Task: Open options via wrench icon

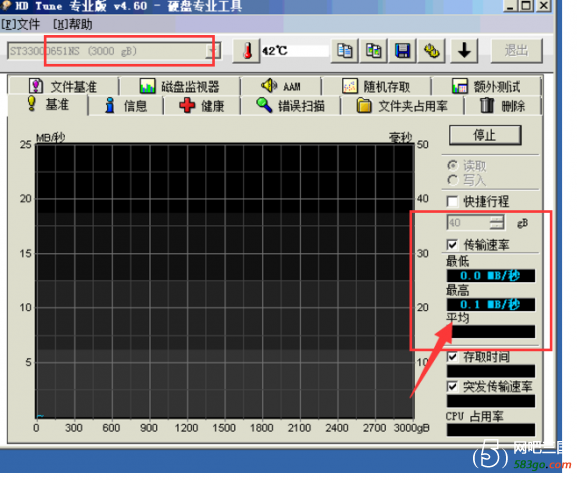Action: 432,51
